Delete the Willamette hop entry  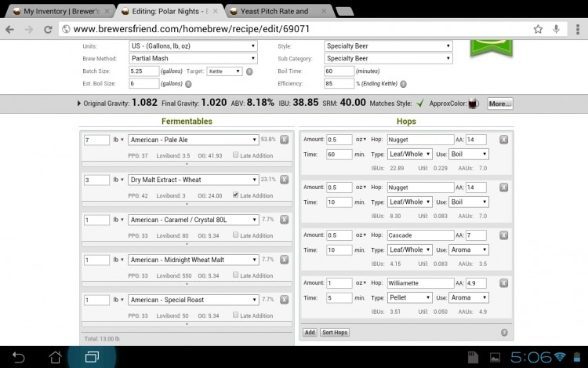(503, 282)
